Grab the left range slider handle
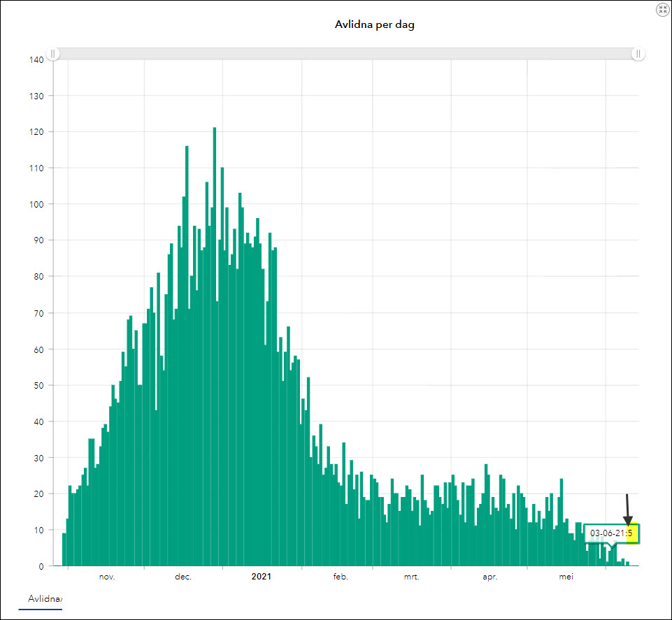This screenshot has width=672, height=620. pyautogui.click(x=52, y=54)
